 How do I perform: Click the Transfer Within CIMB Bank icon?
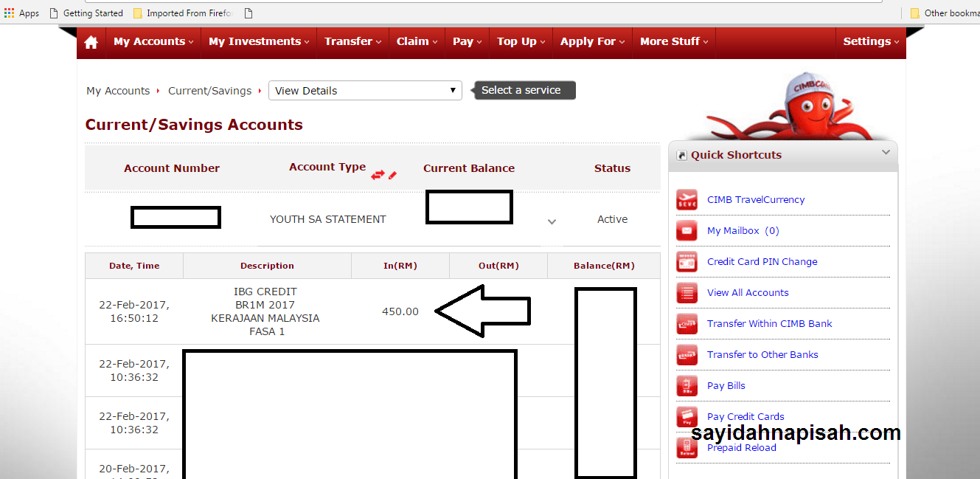tap(687, 324)
